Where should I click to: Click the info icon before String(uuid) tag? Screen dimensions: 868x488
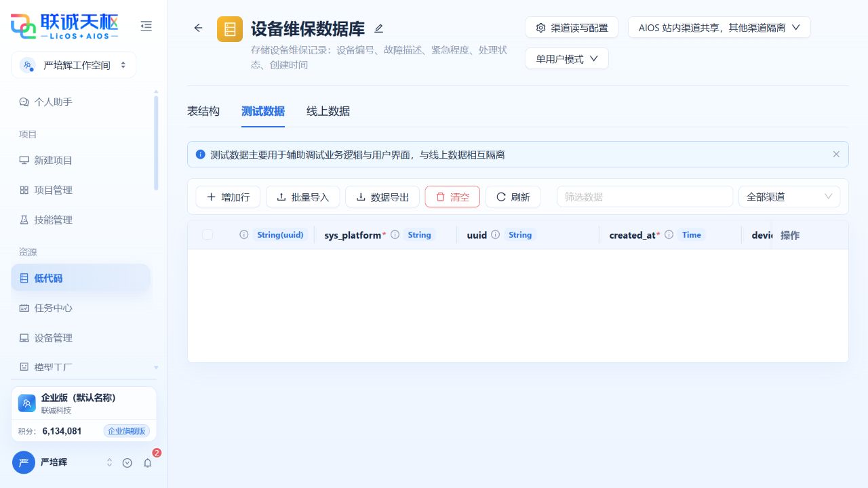pos(244,235)
